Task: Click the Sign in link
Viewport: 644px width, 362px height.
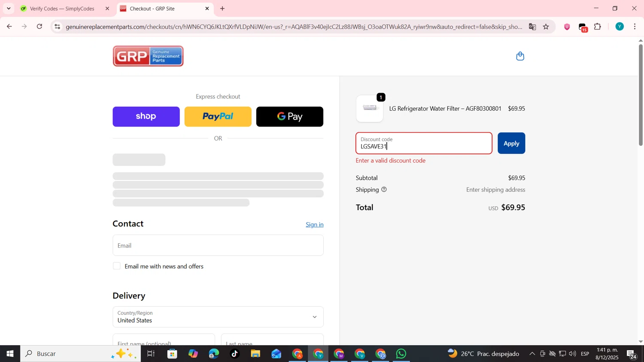Action: [x=315, y=224]
